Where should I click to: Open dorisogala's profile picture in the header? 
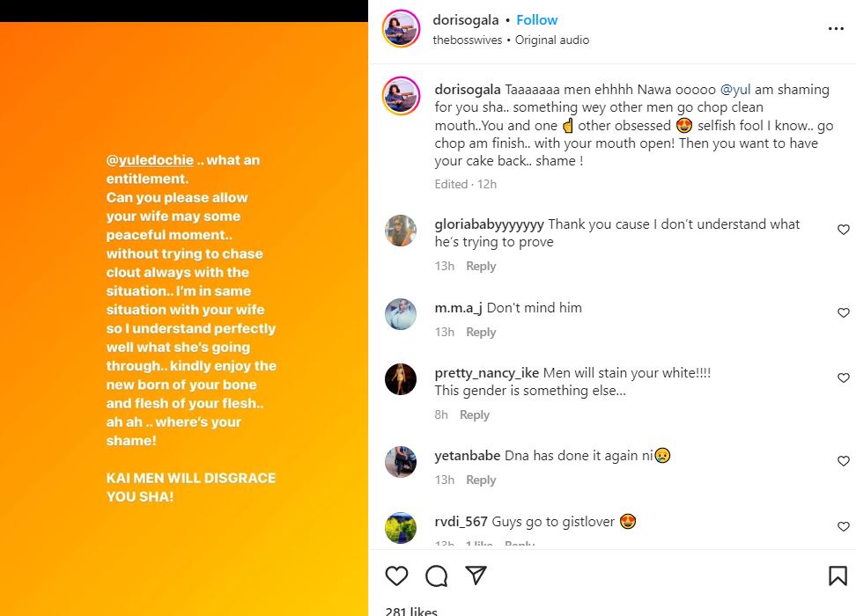click(401, 29)
